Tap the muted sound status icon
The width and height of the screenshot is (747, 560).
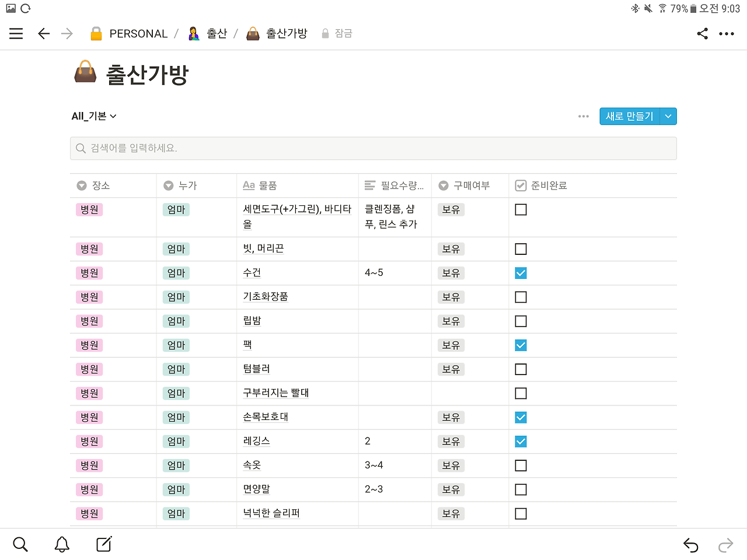pyautogui.click(x=648, y=8)
